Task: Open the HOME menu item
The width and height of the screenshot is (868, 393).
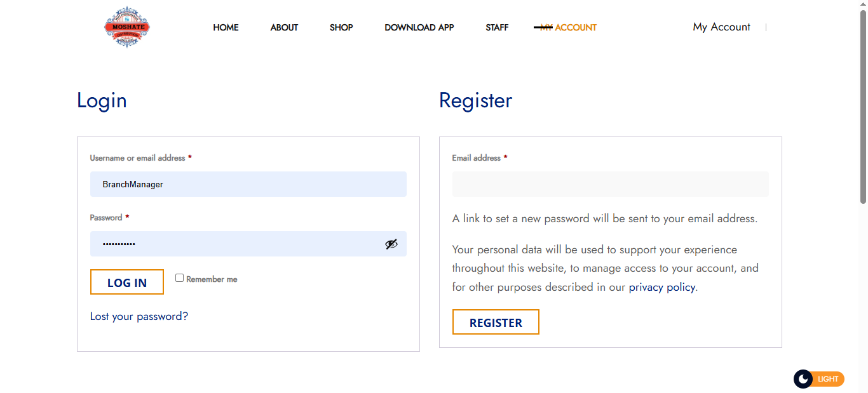Action: coord(226,27)
